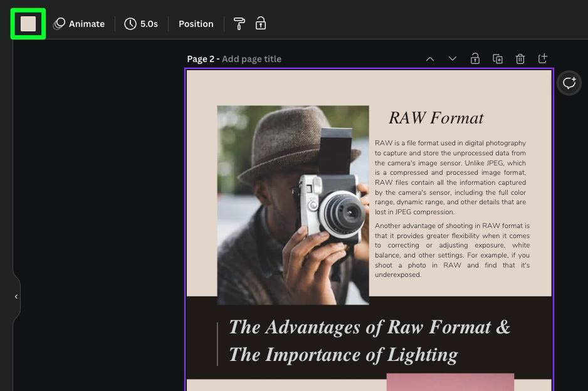Select the copy style paint roller icon
Screen dimensions: 588x391
(x=239, y=24)
